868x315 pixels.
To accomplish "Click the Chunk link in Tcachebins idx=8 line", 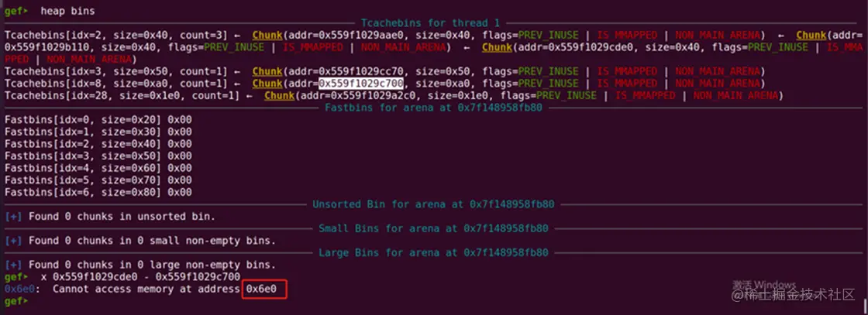I will tap(267, 84).
